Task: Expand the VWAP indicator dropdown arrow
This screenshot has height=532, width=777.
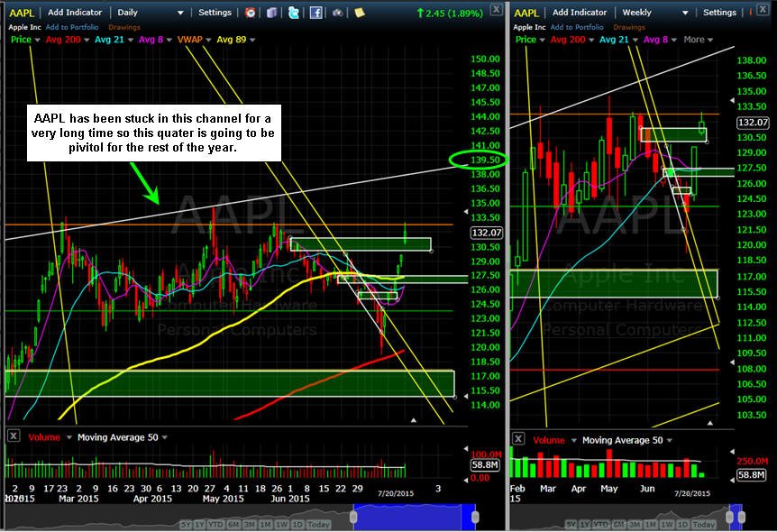Action: pyautogui.click(x=208, y=40)
